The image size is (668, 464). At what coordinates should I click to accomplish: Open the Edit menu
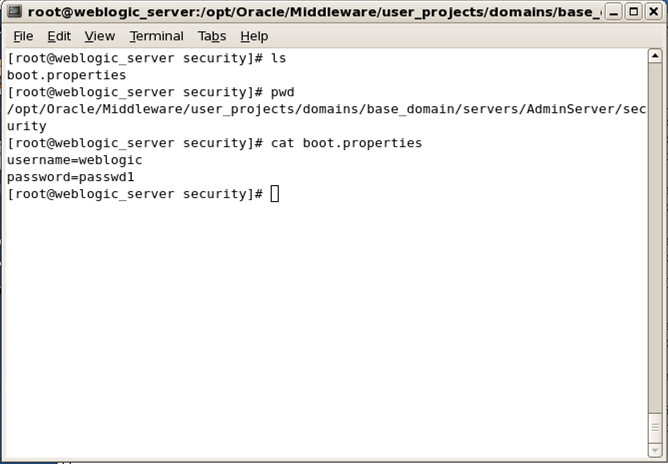[x=59, y=36]
